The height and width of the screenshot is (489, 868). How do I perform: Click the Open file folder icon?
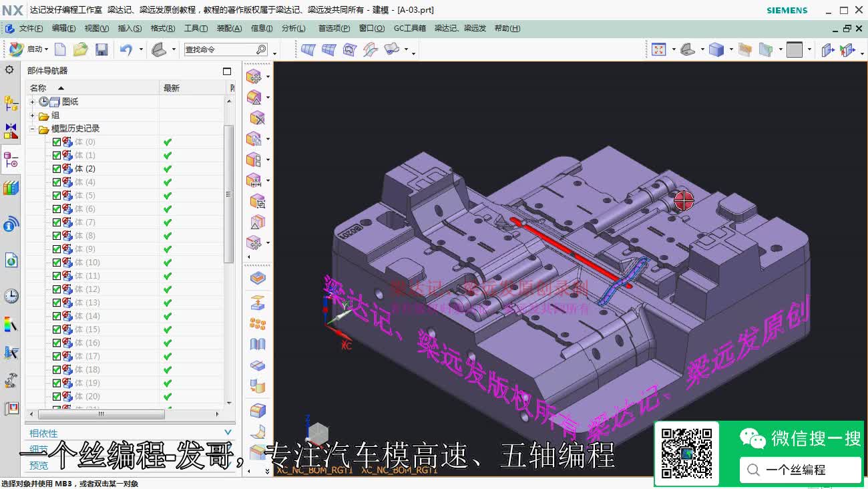click(x=81, y=49)
